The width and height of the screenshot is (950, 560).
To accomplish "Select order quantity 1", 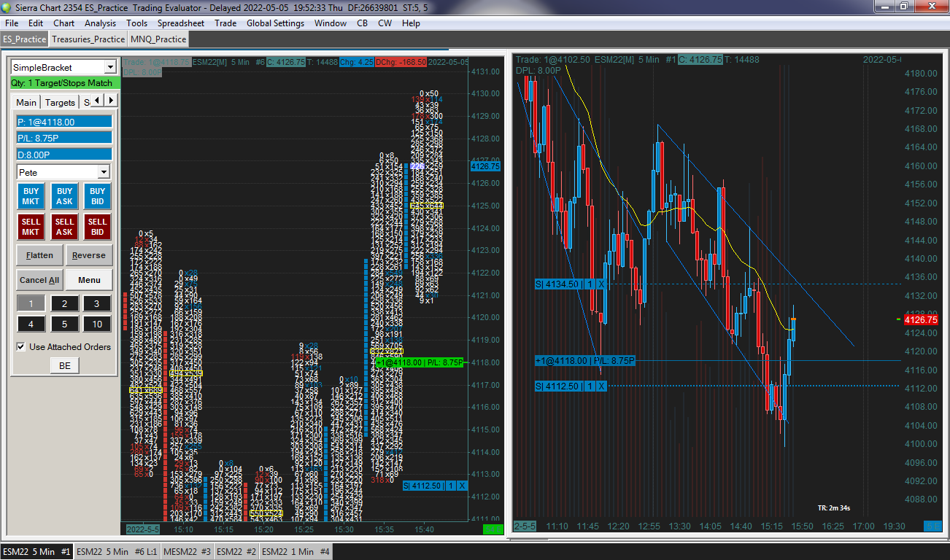I will coord(31,303).
